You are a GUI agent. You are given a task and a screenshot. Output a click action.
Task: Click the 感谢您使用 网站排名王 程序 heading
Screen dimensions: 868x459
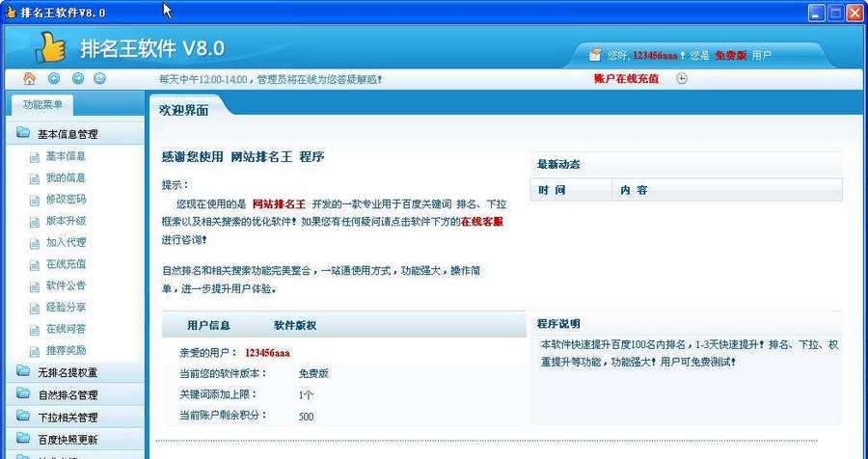(242, 156)
